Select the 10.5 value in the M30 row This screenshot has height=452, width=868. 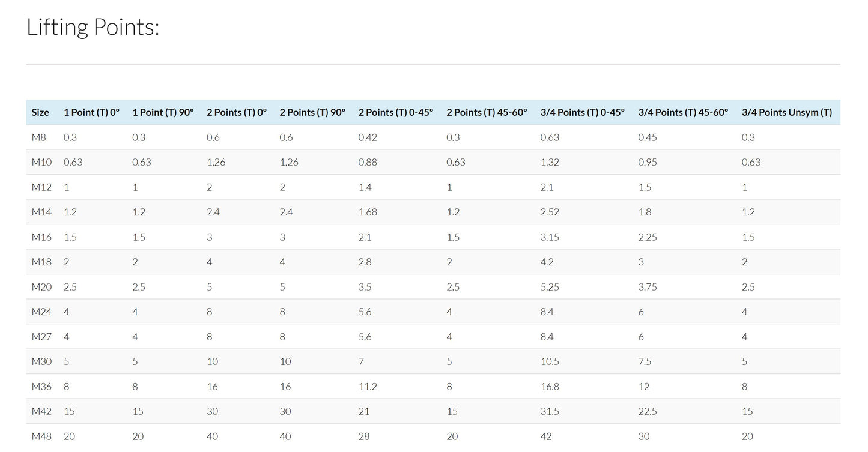coord(550,361)
